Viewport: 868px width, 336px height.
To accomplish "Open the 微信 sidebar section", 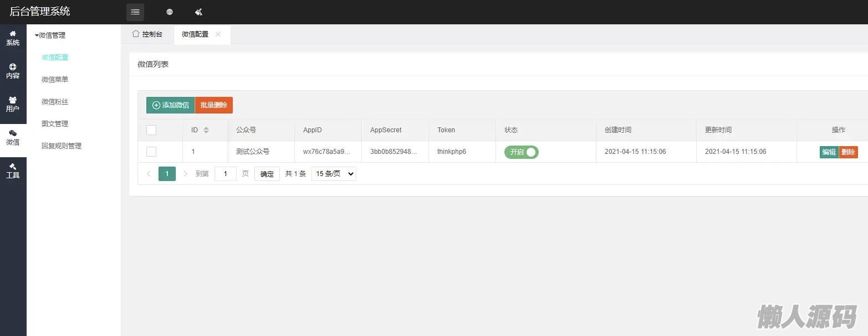I will (x=13, y=138).
